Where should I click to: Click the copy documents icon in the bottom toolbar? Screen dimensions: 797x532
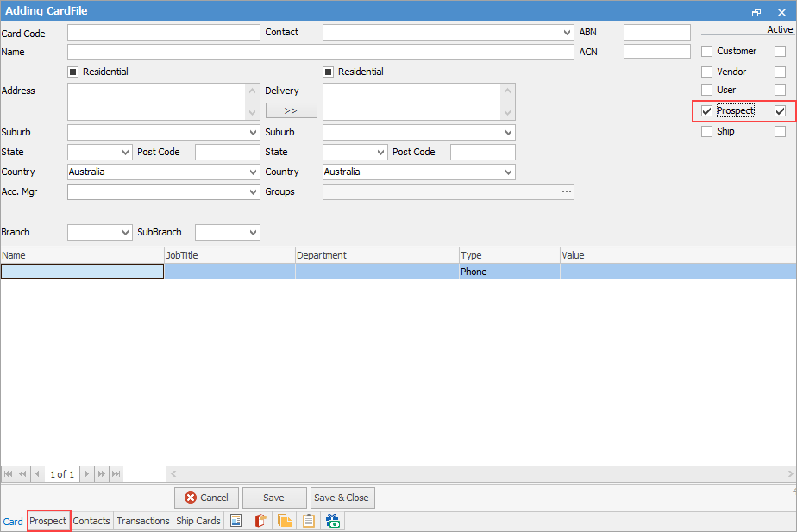pyautogui.click(x=284, y=521)
